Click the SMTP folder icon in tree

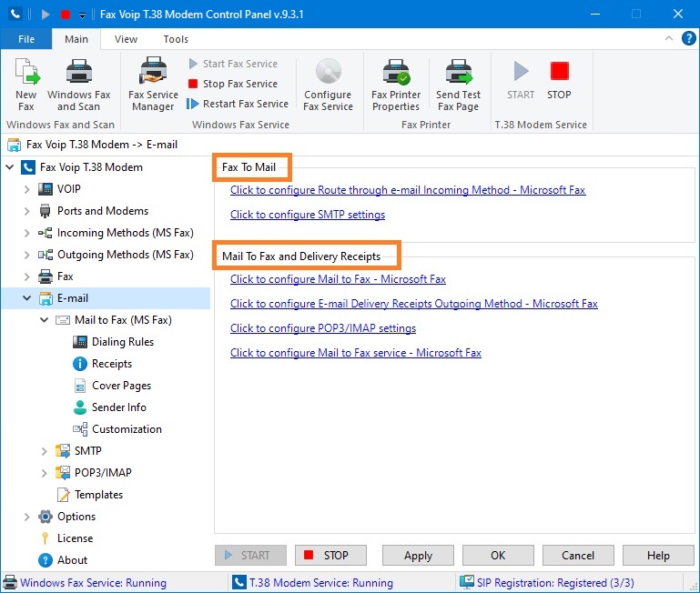tap(63, 451)
